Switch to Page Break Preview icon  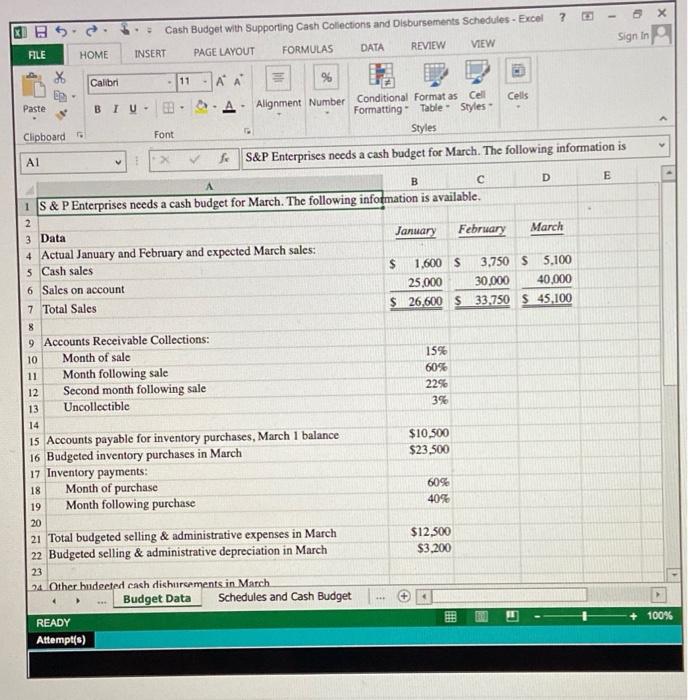click(512, 616)
